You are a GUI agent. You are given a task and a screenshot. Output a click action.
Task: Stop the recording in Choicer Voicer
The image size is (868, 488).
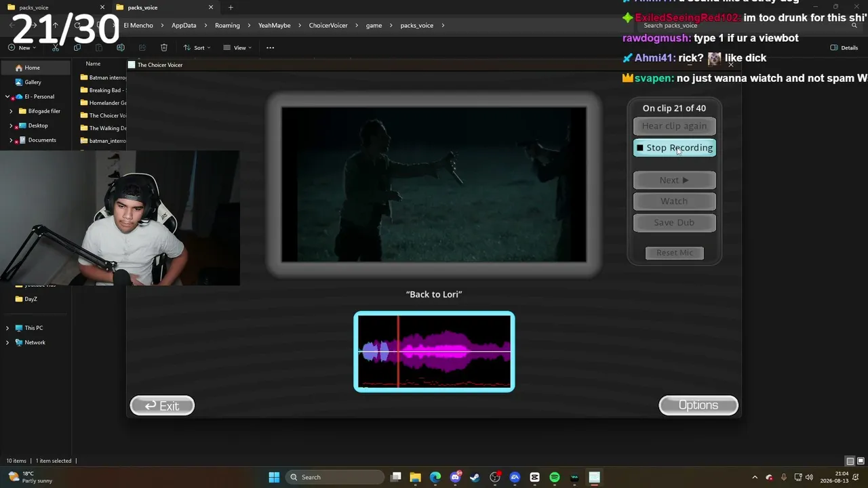click(675, 148)
